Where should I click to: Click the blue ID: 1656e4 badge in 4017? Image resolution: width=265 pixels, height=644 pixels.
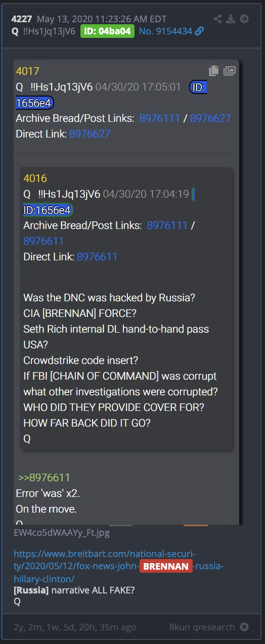pos(111,95)
